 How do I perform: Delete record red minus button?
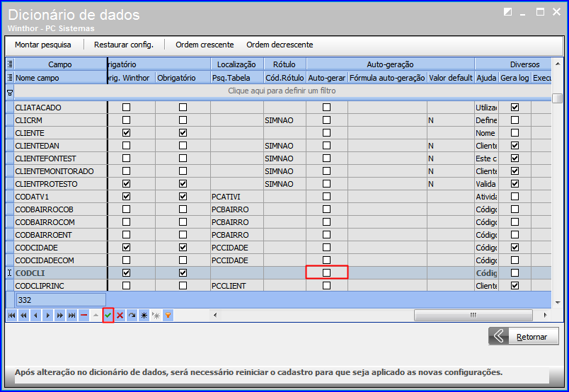(x=84, y=316)
